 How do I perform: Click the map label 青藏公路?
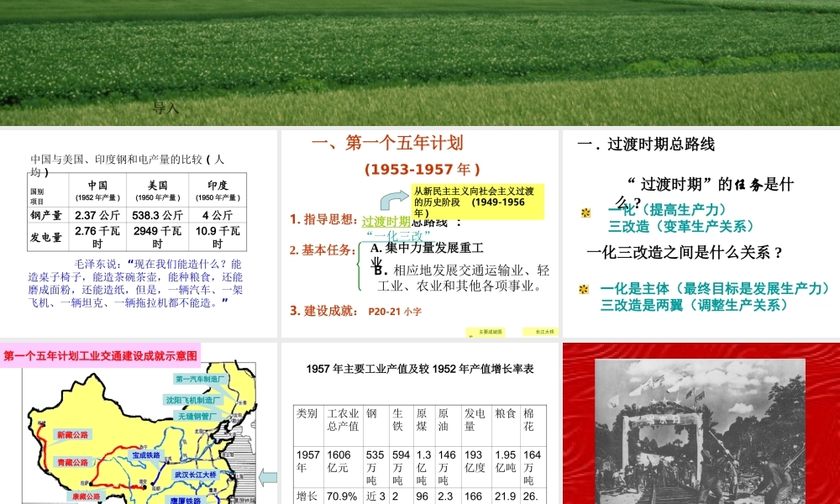72,462
